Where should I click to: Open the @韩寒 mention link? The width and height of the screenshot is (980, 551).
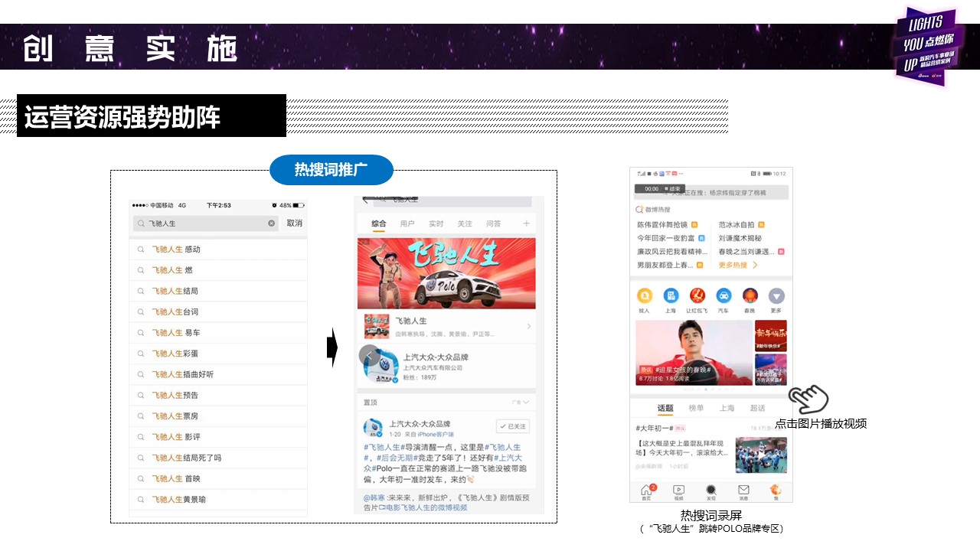[374, 497]
